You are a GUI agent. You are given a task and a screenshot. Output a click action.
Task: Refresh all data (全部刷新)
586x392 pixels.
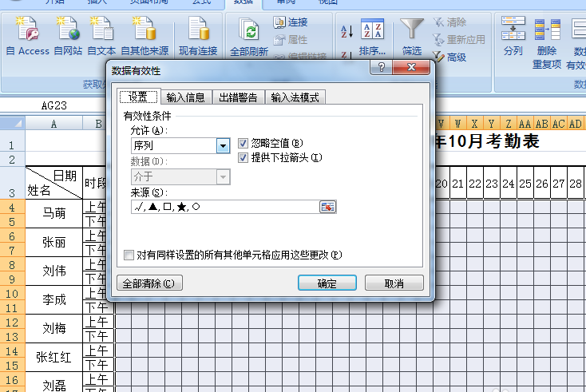(249, 37)
